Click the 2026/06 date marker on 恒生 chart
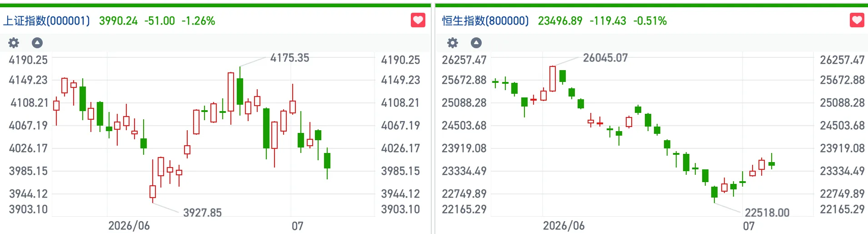868x234 pixels. 564,226
